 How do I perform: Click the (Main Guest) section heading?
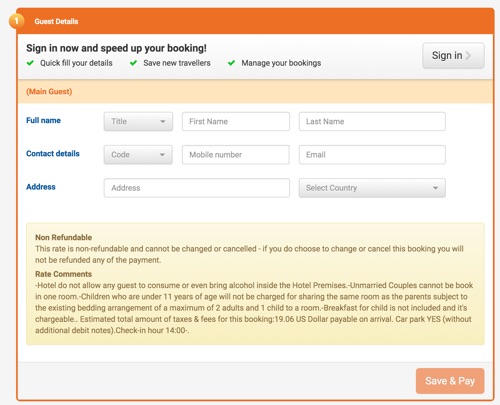click(49, 92)
